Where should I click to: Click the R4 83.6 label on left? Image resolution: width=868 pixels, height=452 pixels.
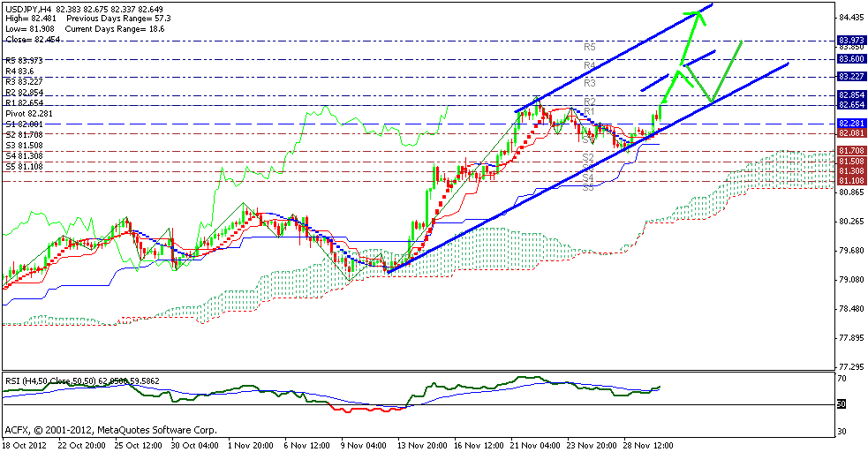click(x=21, y=72)
